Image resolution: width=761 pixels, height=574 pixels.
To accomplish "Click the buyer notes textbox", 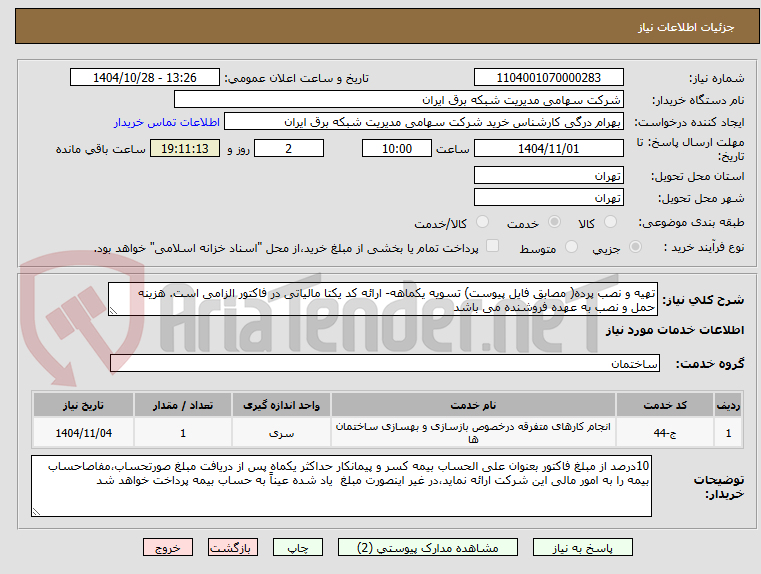I will 341,486.
